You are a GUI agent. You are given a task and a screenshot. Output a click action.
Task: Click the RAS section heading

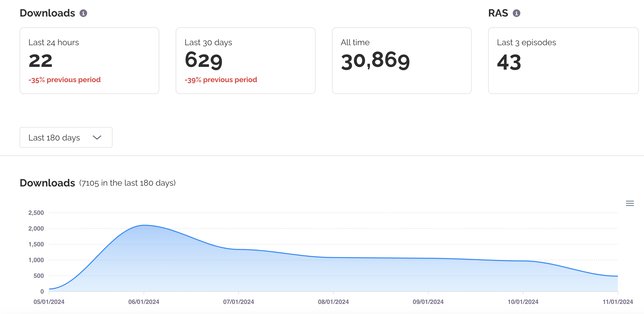click(498, 13)
